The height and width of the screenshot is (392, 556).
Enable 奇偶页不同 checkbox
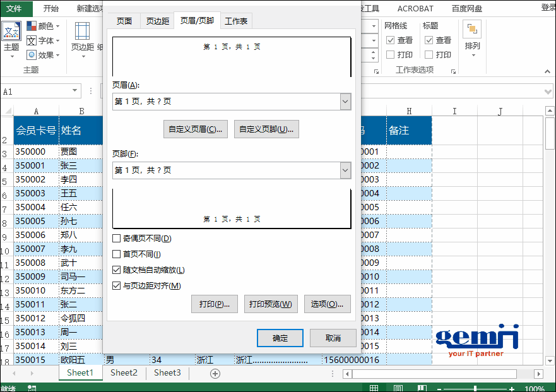[x=116, y=239]
